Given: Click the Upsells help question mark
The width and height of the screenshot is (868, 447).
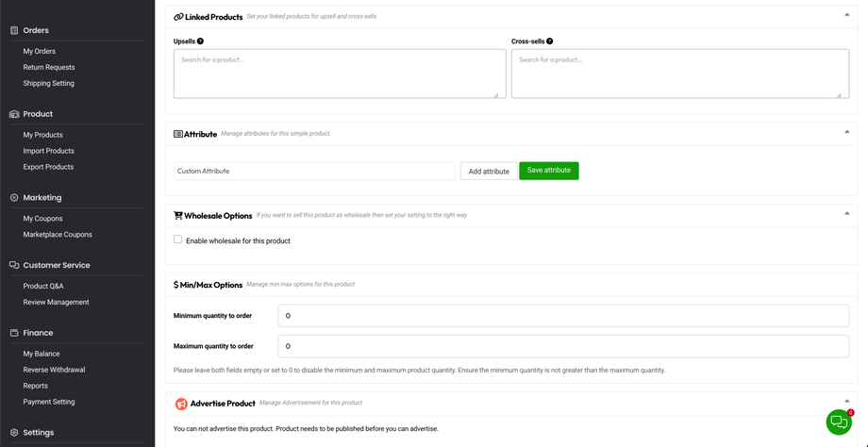Looking at the screenshot, I should pyautogui.click(x=201, y=41).
